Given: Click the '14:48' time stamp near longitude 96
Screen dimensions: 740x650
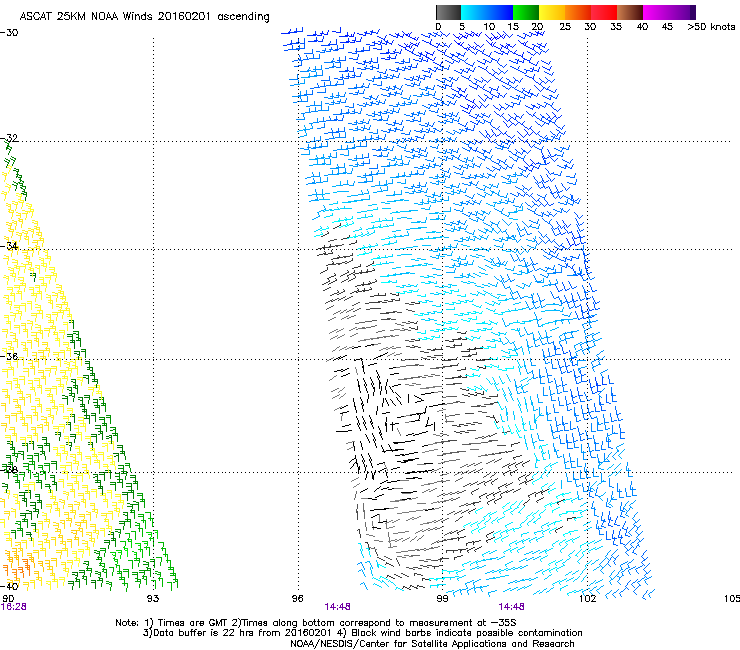Looking at the screenshot, I should coord(337,607).
